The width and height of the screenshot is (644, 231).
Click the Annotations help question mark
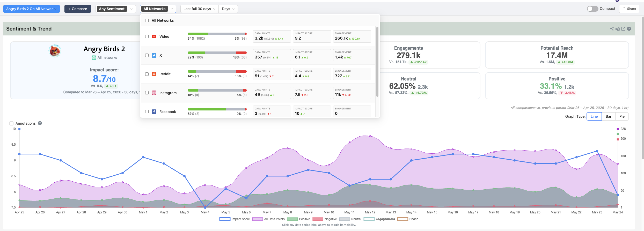click(x=40, y=123)
